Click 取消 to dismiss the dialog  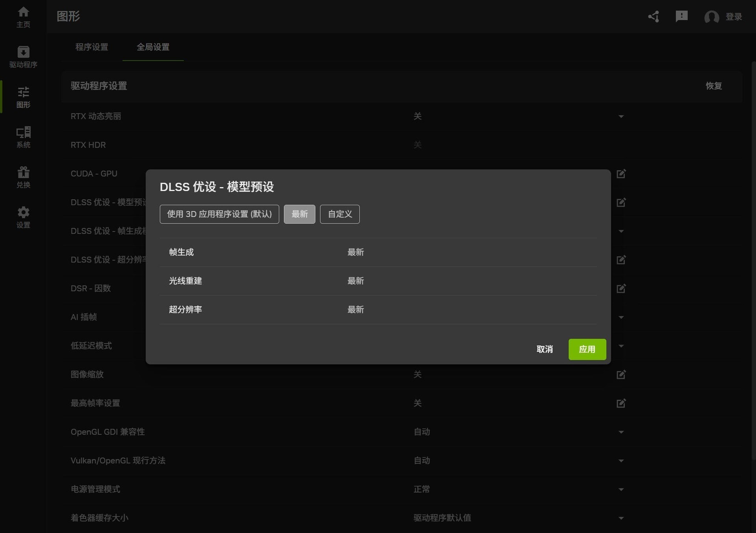[x=545, y=349]
